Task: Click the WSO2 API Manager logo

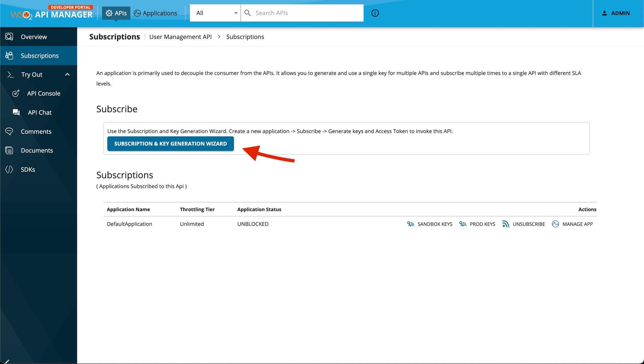Action: pos(52,13)
